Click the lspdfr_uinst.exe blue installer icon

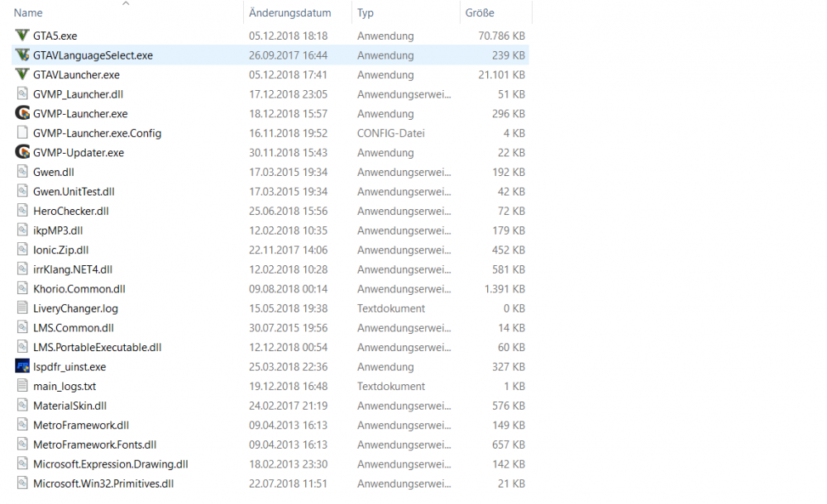21,366
